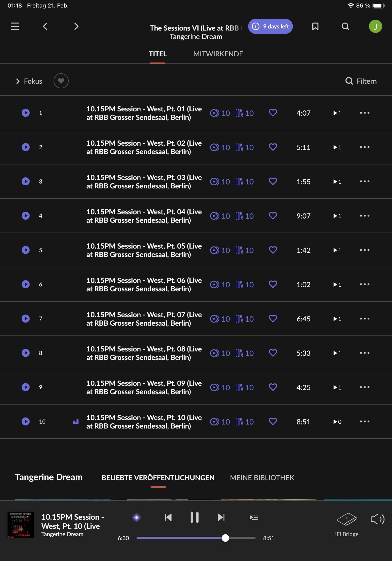Toggle the favorites filter heart beside Fokus
Image resolution: width=392 pixels, height=561 pixels.
(x=61, y=81)
